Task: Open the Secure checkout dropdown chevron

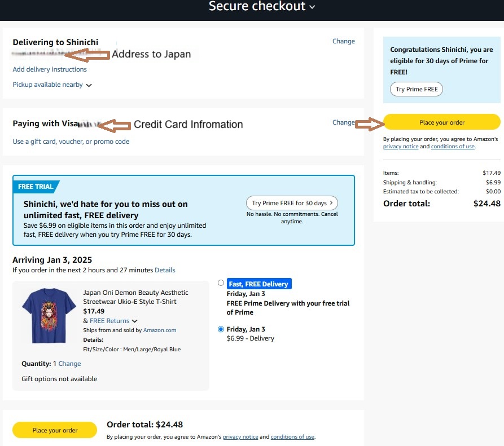Action: (x=312, y=7)
